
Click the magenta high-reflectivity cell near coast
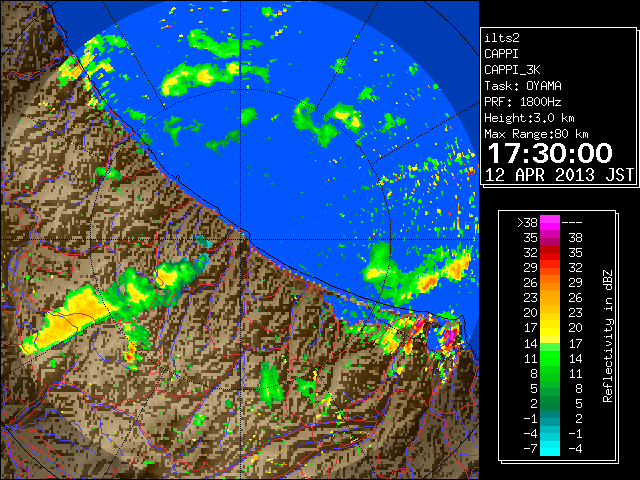450,337
